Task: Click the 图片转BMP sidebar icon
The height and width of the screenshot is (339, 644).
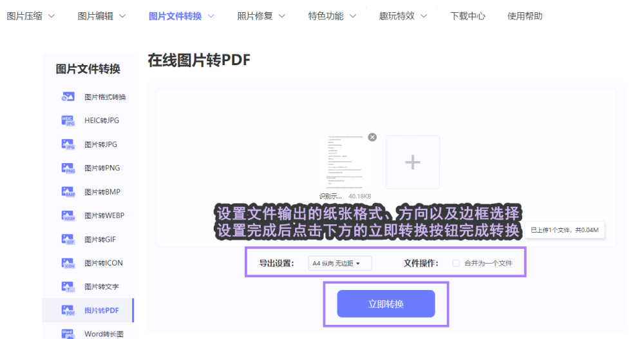Action: point(68,192)
